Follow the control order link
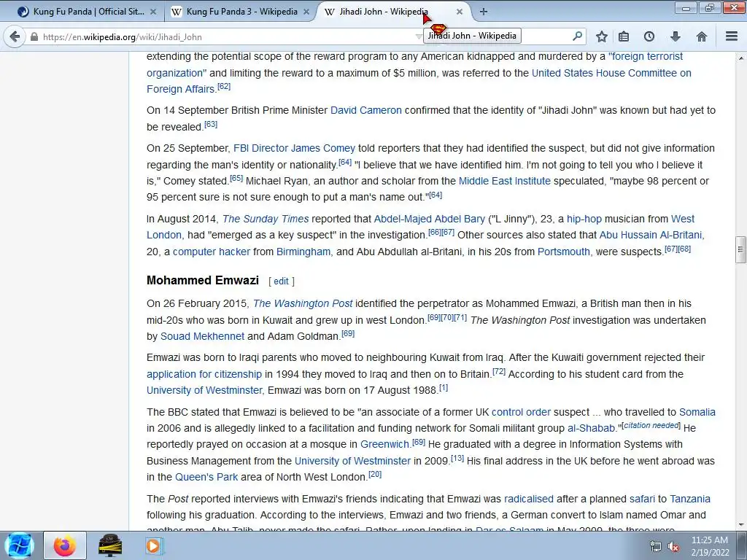 click(521, 413)
